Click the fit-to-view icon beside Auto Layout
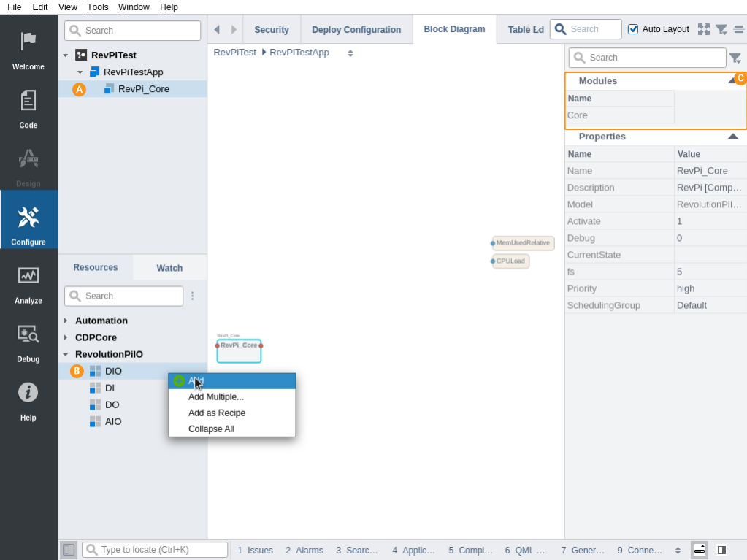This screenshot has height=560, width=747. (x=703, y=29)
